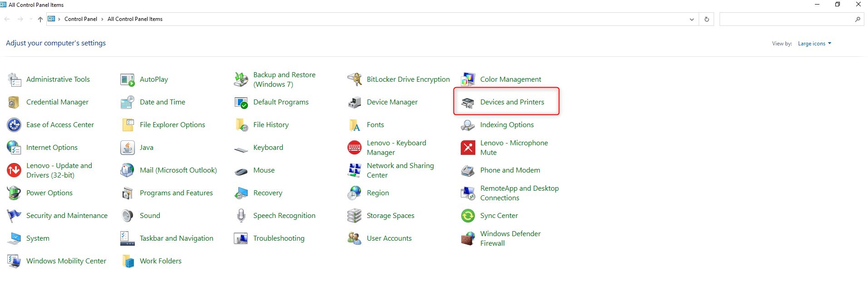Click the Taskbar and Navigation icon
Image resolution: width=868 pixels, height=307 pixels.
click(x=128, y=238)
